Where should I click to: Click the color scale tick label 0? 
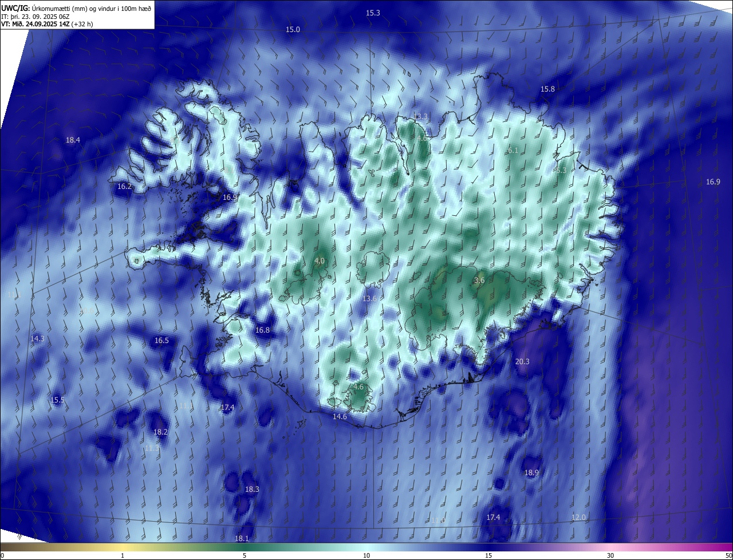(2, 555)
